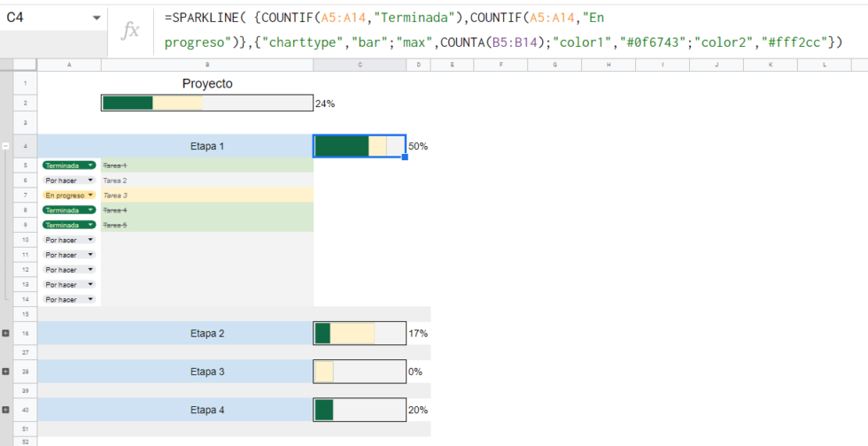Select column I header
Viewport: 868px width, 446px height.
pos(663,65)
